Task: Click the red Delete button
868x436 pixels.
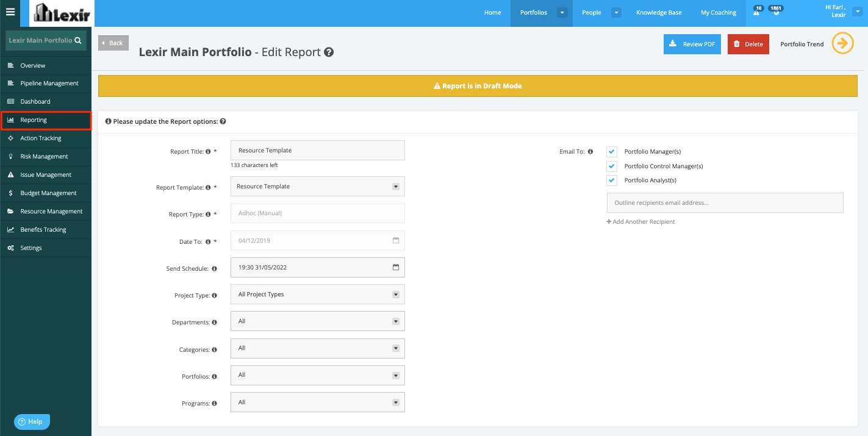Action: click(x=748, y=44)
